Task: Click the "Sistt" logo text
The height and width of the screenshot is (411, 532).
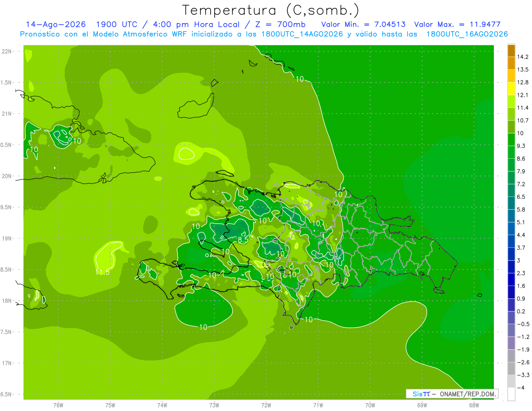Action: click(421, 394)
